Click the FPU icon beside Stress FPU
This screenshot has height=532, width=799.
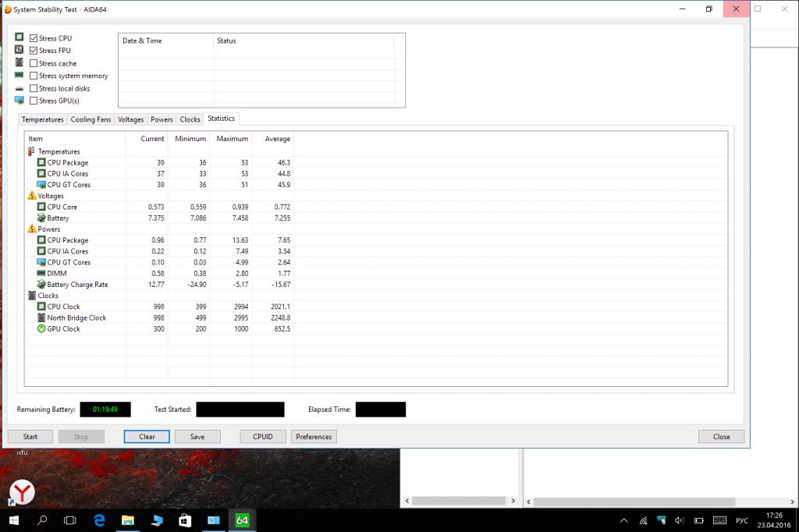pos(20,49)
